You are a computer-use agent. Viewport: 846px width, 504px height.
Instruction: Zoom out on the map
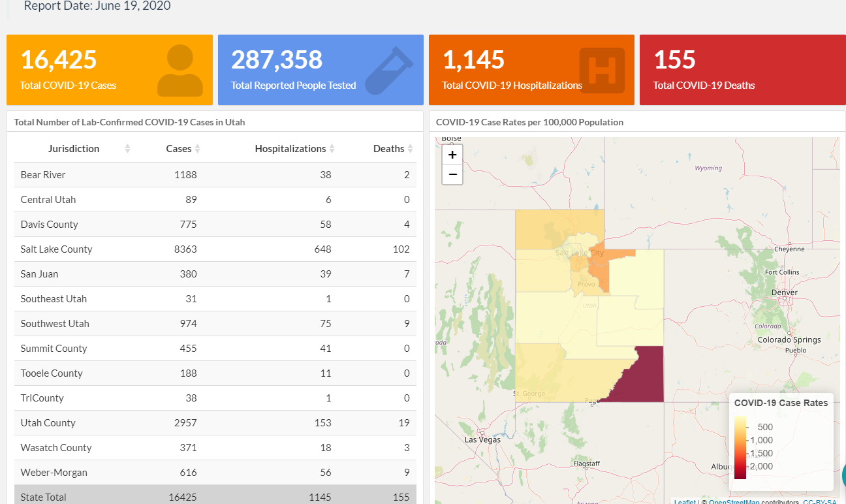[452, 174]
